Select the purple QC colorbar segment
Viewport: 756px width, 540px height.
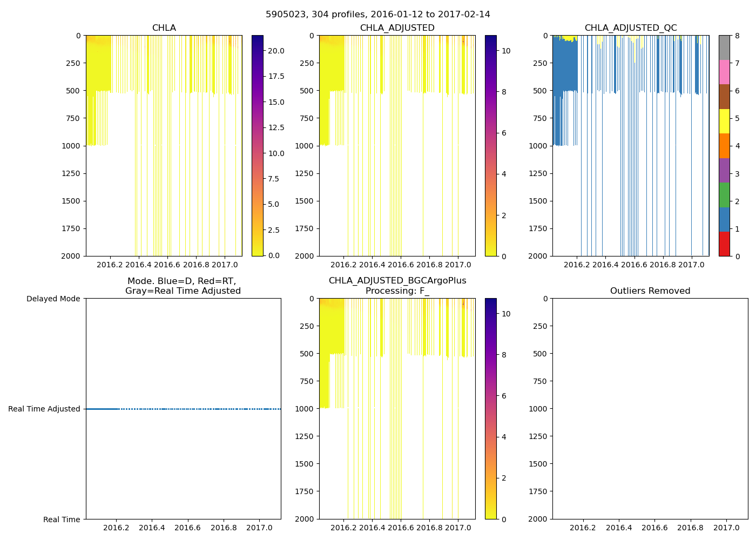coord(724,170)
